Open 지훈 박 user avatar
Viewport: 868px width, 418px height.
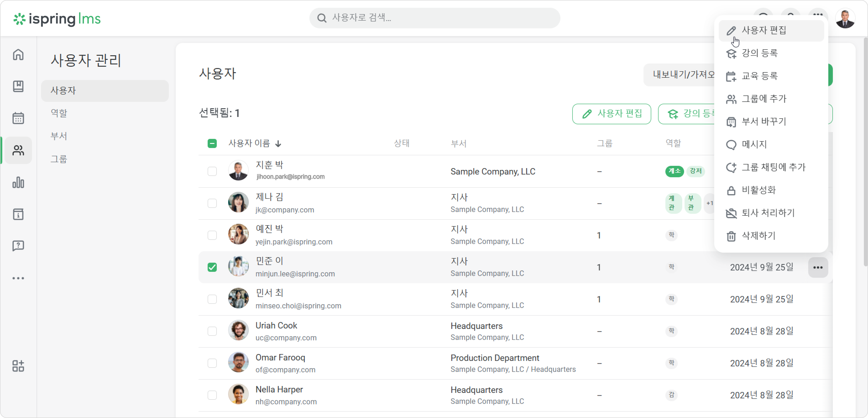pos(238,170)
